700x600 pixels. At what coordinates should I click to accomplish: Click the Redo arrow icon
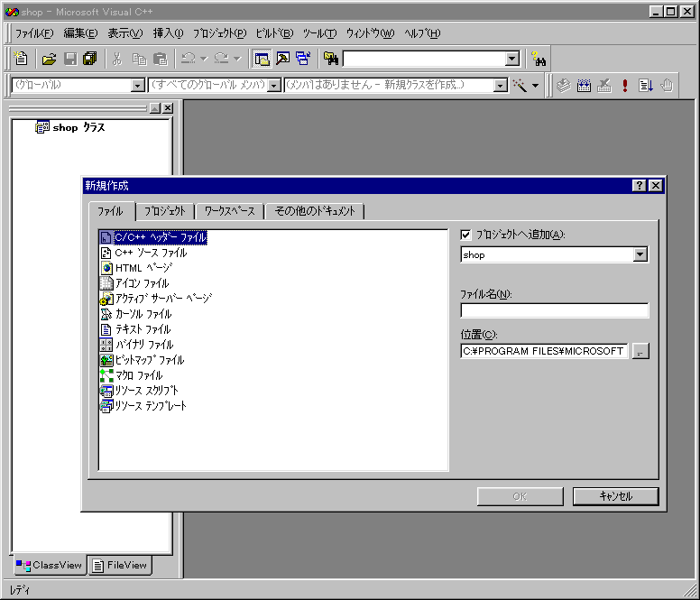pyautogui.click(x=221, y=59)
